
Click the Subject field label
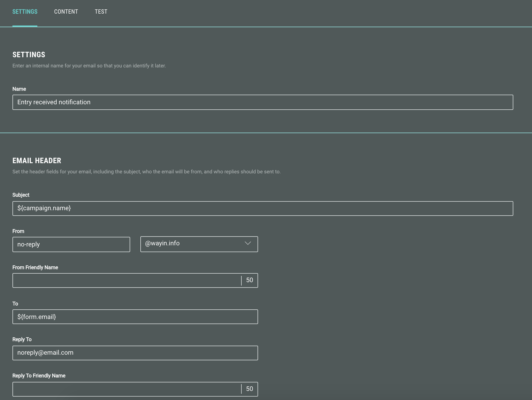tap(21, 195)
